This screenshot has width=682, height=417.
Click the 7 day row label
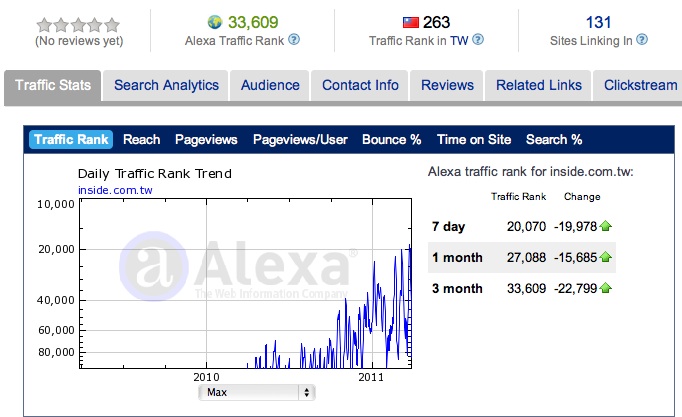(x=448, y=227)
